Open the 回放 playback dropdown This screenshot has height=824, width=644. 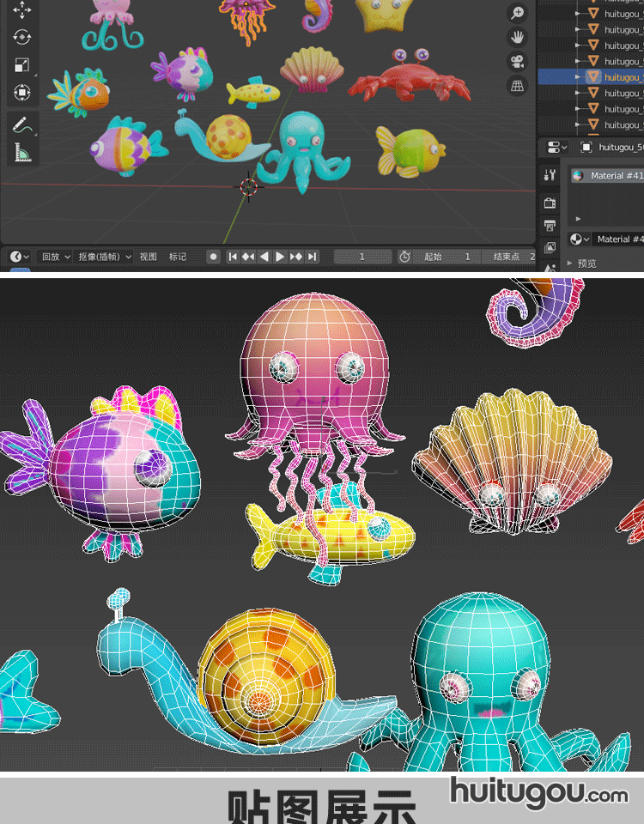(56, 257)
